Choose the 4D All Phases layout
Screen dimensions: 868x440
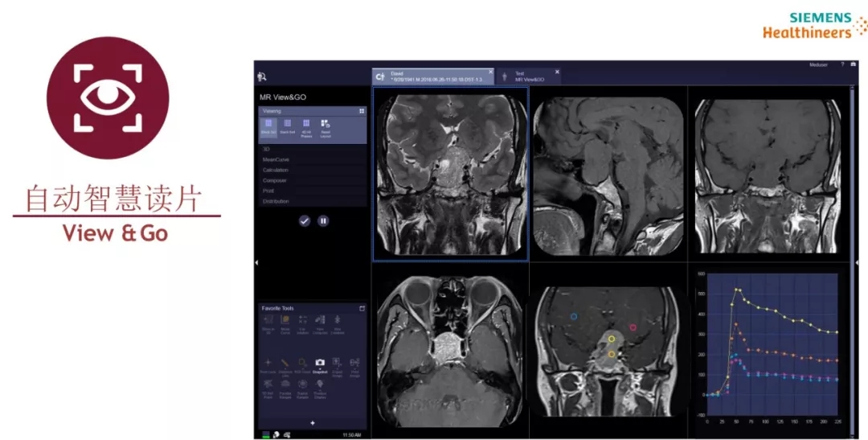coord(306,127)
